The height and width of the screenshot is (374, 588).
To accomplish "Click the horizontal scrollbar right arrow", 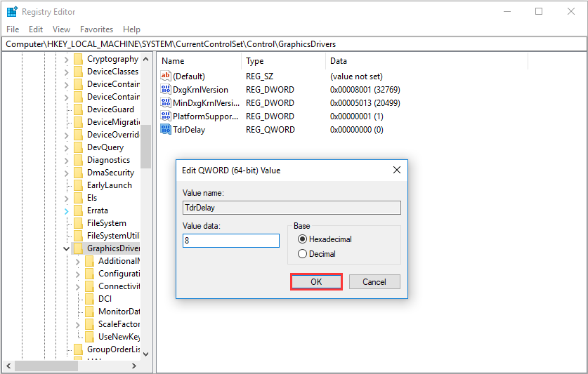I will 134,366.
